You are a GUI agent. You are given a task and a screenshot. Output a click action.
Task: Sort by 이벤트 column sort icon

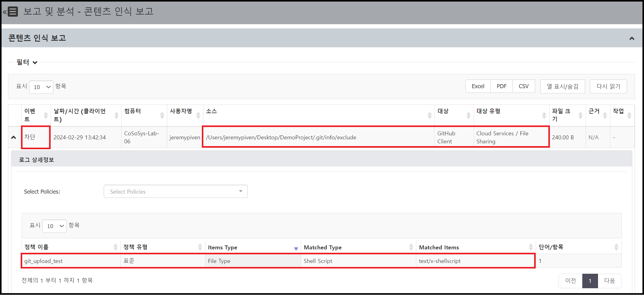pyautogui.click(x=46, y=115)
